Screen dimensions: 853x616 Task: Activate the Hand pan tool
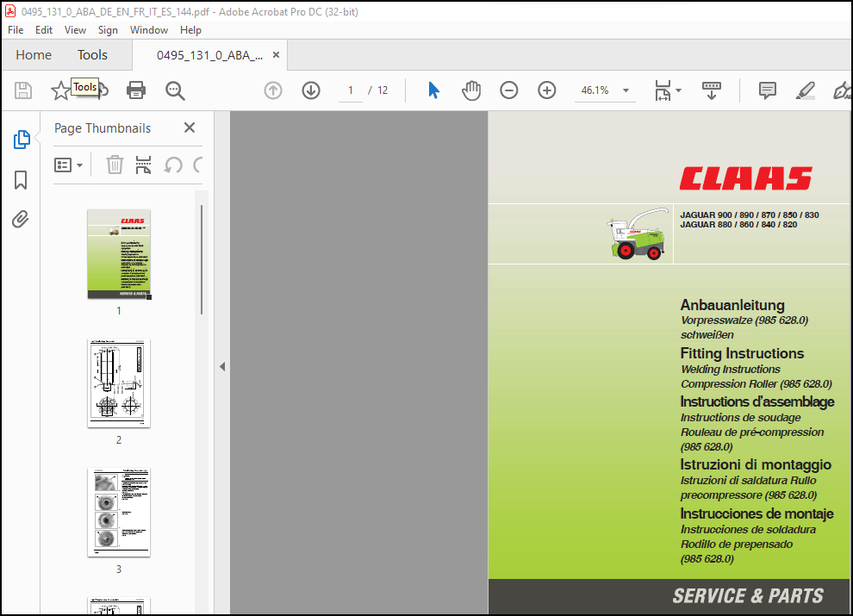coord(471,90)
